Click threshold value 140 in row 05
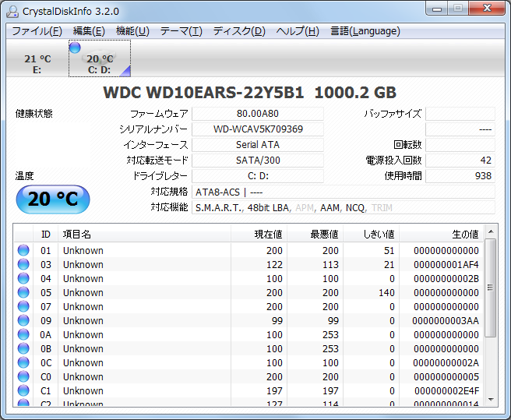Screen dimensions: 511x420 click(x=386, y=292)
